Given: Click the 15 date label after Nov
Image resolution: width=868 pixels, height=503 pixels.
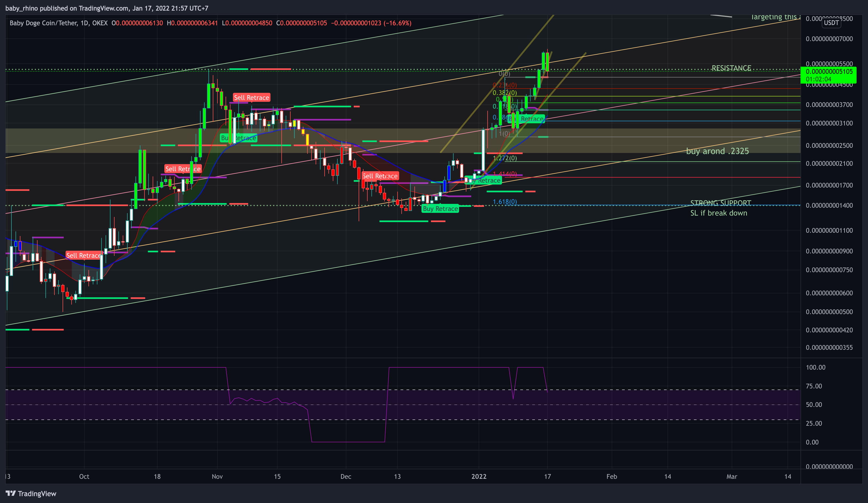Looking at the screenshot, I should (277, 477).
